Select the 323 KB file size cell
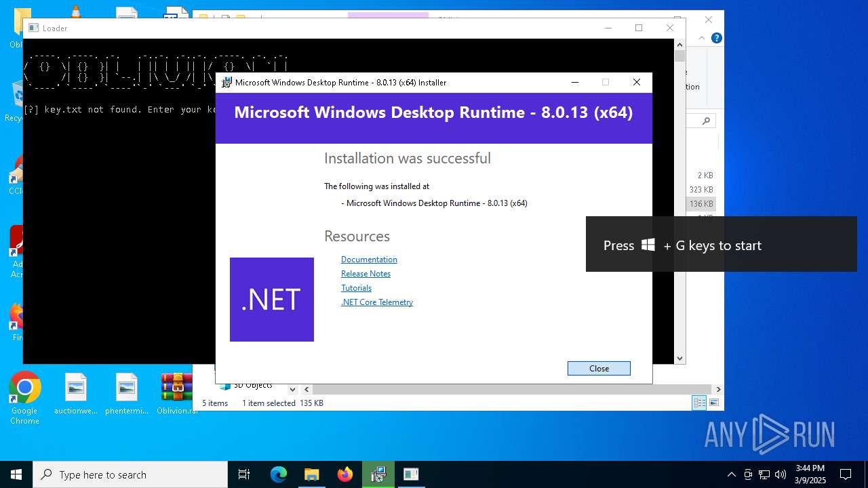 click(x=701, y=190)
